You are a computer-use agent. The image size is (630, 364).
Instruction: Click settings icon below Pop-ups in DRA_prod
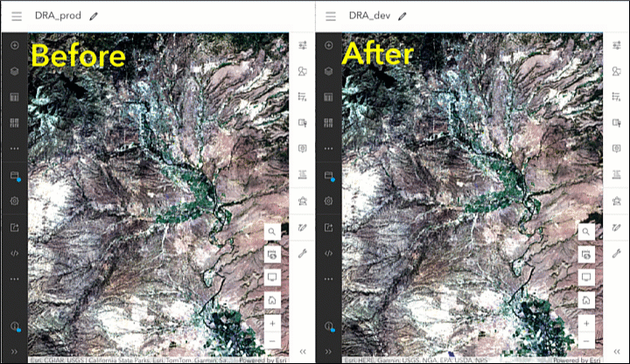(303, 174)
